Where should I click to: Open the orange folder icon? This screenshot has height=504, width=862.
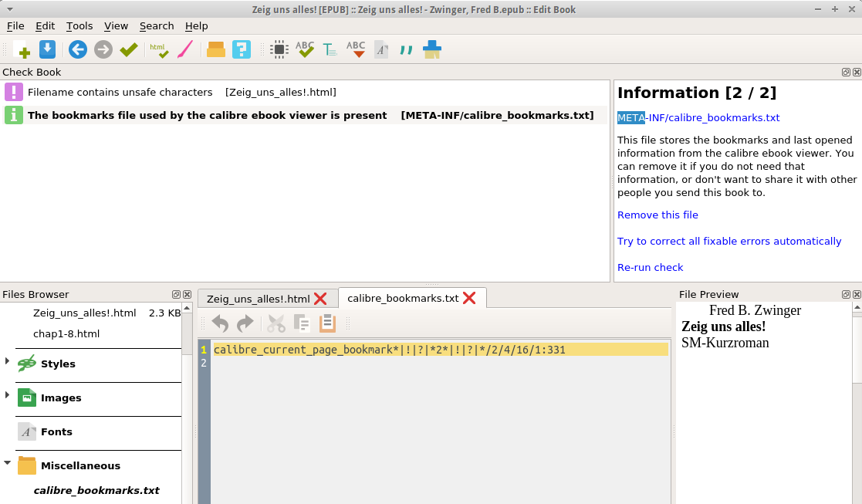pyautogui.click(x=216, y=49)
